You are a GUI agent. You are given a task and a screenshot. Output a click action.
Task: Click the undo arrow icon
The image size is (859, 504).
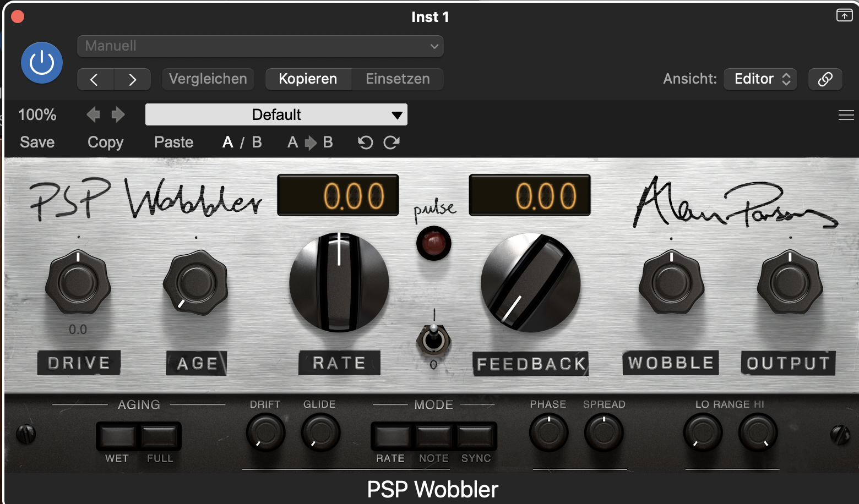(365, 143)
